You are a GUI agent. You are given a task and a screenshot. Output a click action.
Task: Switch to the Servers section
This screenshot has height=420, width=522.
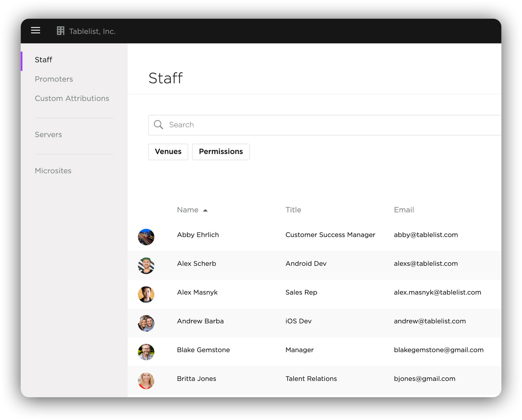48,134
